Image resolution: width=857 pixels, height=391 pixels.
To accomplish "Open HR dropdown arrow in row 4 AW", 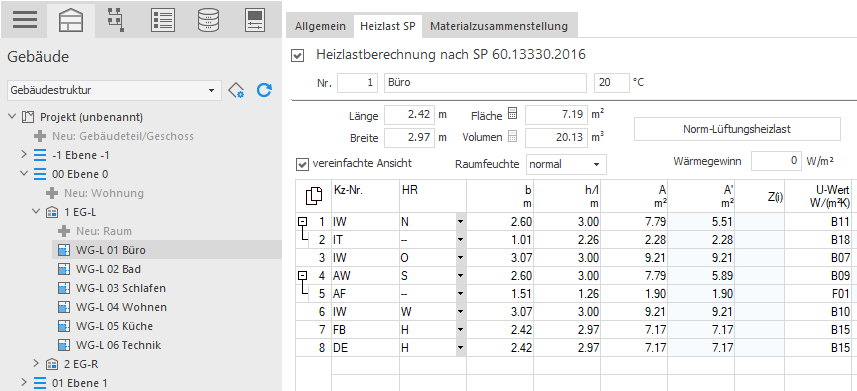I will (x=460, y=276).
